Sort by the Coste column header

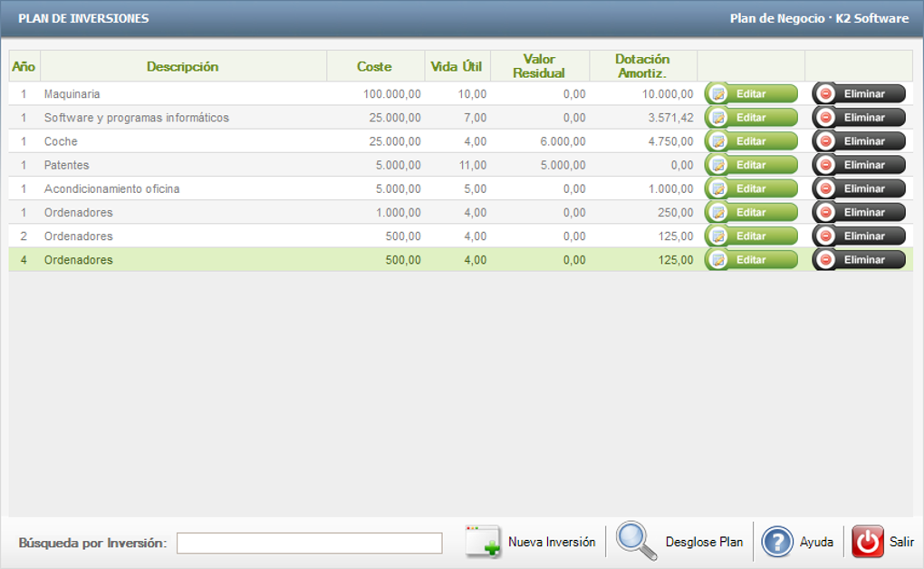375,66
